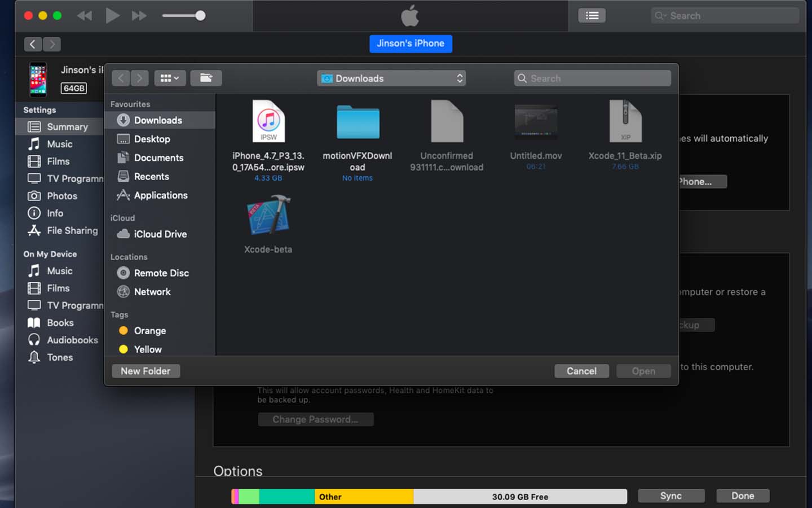
Task: Go forward in the file dialog
Action: click(140, 78)
